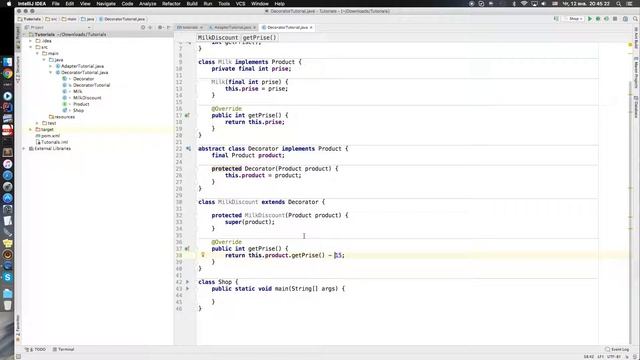Open the Project Structure toolbar icon
640x360 pixels.
click(625, 19)
